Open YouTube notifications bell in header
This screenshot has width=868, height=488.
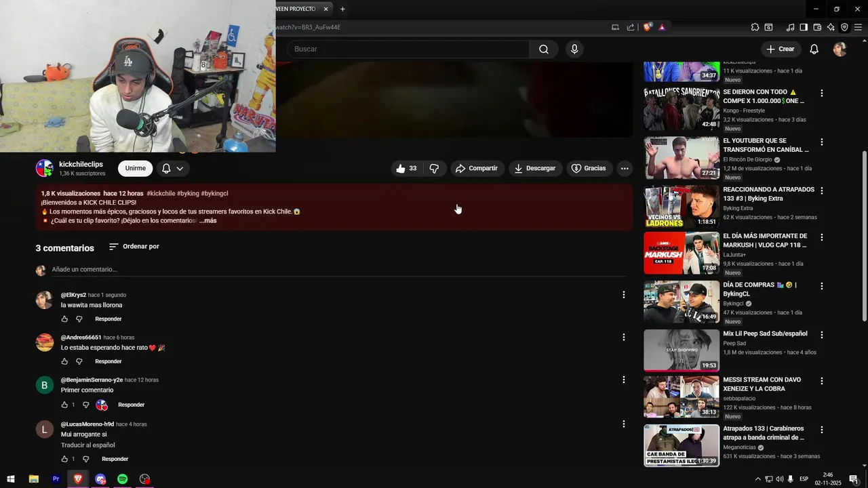[814, 49]
